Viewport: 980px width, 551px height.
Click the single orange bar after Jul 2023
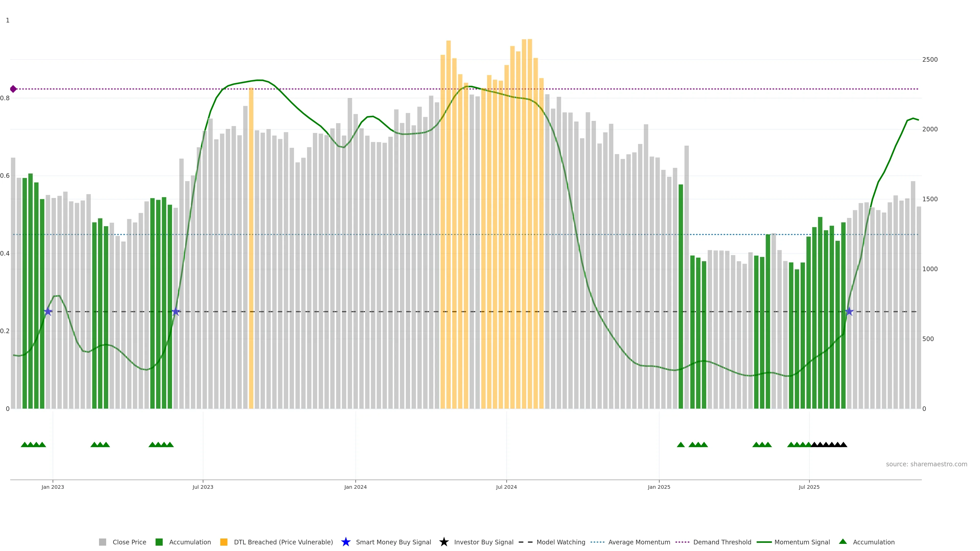[251, 247]
